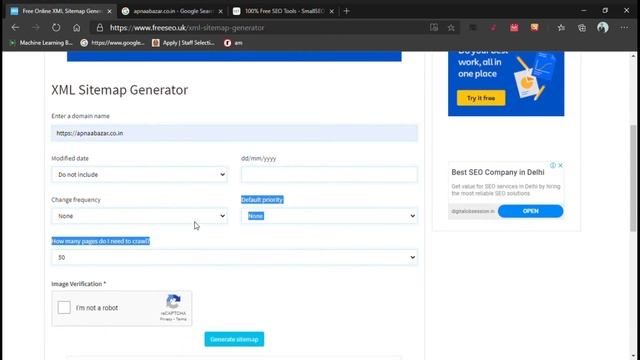The height and width of the screenshot is (360, 640).
Task: Go back using browser back arrow
Action: pyautogui.click(x=16, y=28)
